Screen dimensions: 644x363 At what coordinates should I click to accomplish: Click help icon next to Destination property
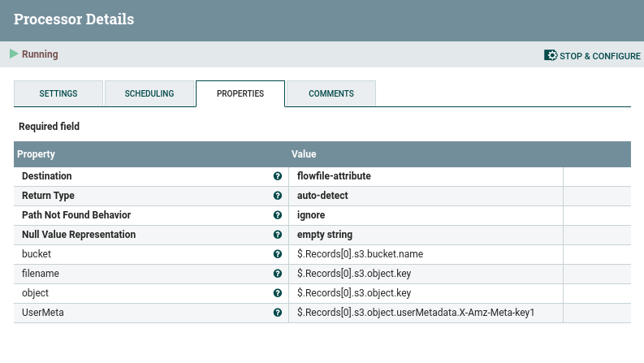[x=278, y=176]
